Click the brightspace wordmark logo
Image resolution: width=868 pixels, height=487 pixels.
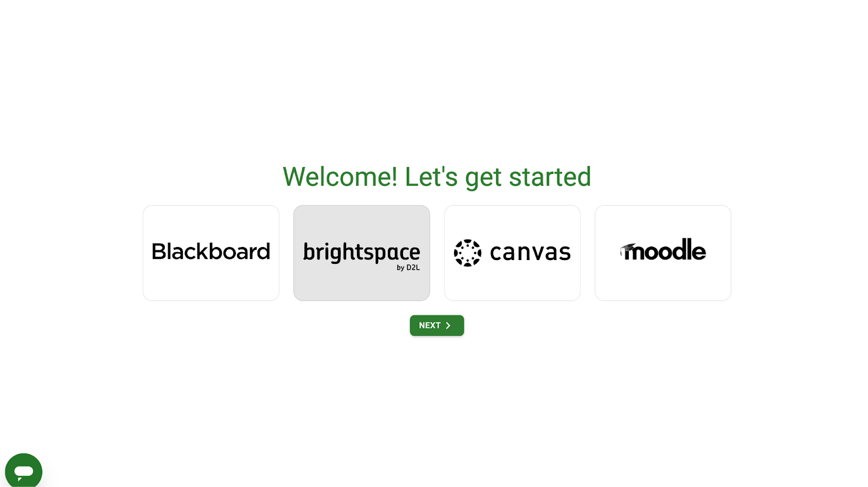(361, 252)
